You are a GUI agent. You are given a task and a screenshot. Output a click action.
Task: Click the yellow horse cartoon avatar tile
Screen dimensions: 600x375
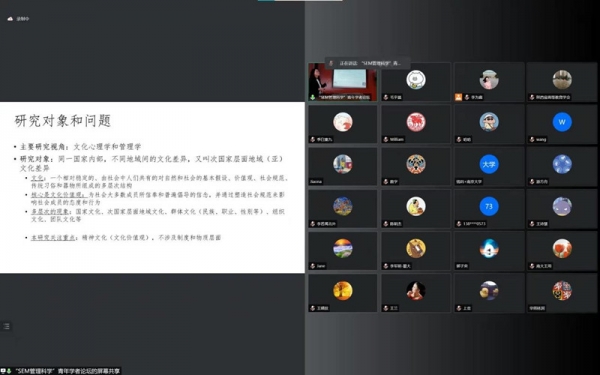(416, 251)
